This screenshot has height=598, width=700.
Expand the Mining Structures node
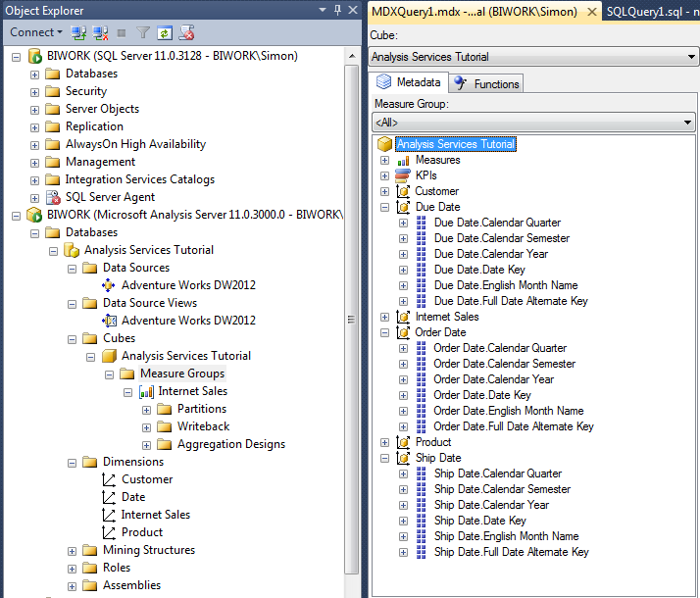72,551
